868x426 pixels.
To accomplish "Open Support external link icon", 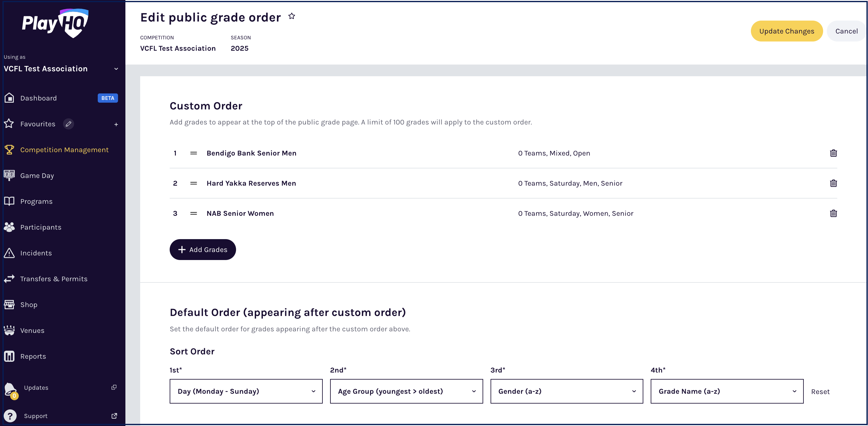I will pyautogui.click(x=114, y=416).
